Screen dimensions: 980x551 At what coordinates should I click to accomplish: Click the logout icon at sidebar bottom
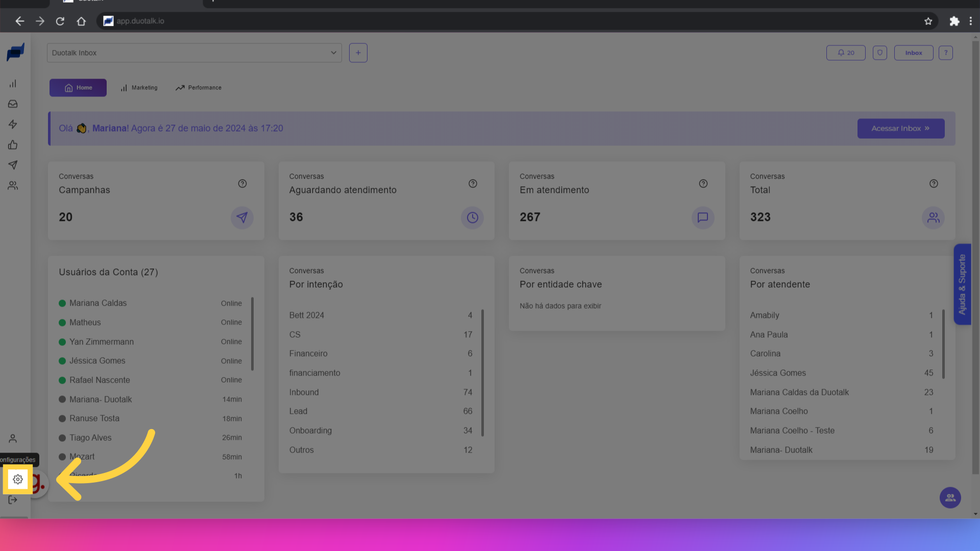click(13, 500)
